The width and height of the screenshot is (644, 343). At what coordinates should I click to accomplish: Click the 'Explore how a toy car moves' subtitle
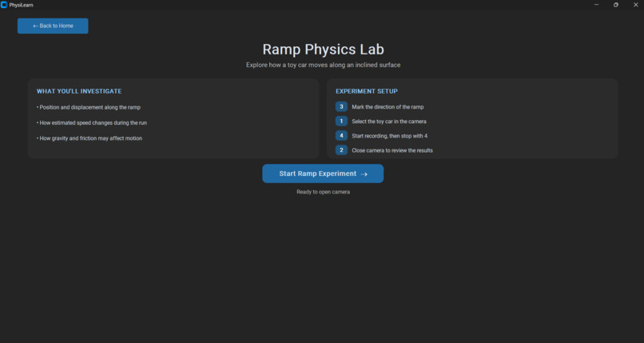click(324, 65)
